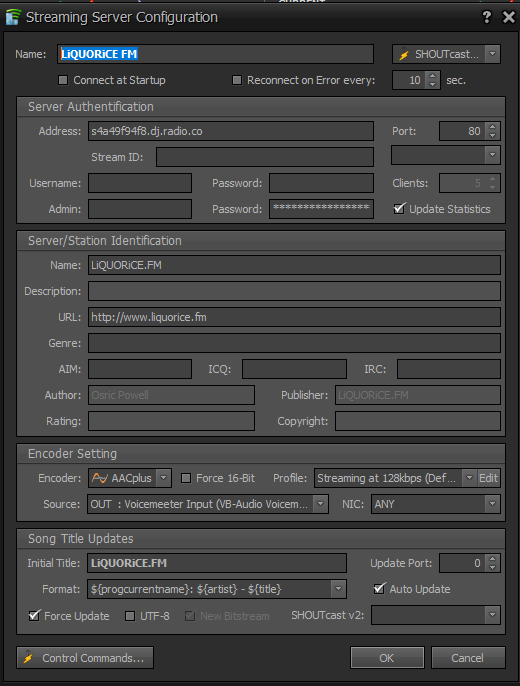Decrease the Update Port value
The width and height of the screenshot is (520, 686).
pos(493,567)
